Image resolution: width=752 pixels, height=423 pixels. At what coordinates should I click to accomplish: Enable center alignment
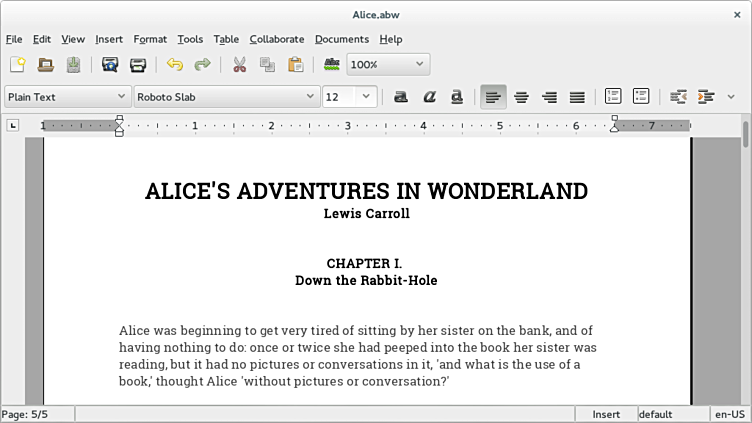pos(521,97)
